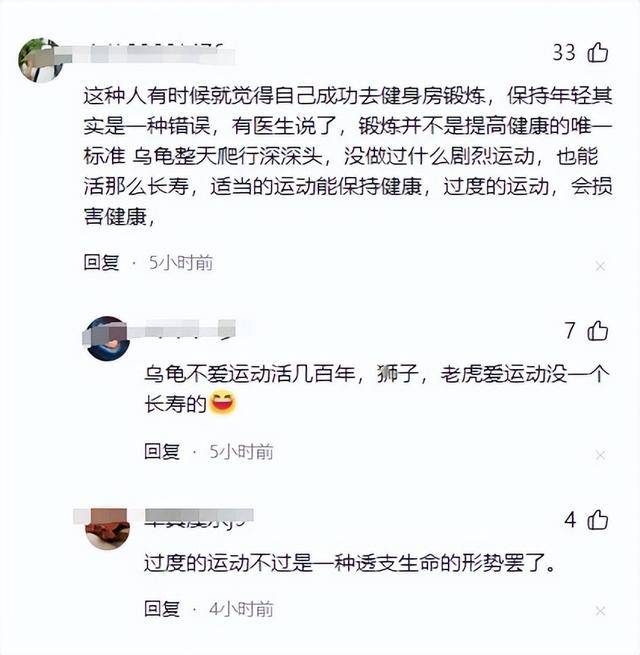Click the 5小时前 timestamp of first comment
Screen dimensions: 640x655
(x=181, y=263)
